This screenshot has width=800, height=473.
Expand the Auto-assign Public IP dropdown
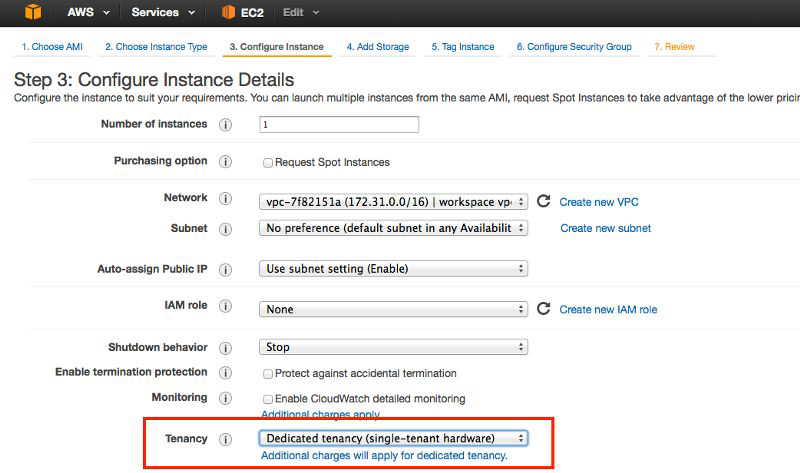pyautogui.click(x=393, y=268)
